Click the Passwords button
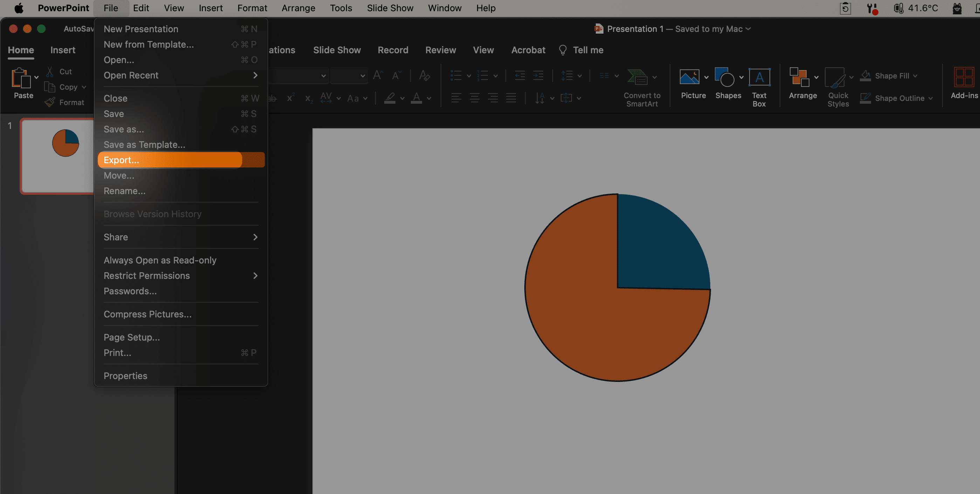 coord(130,290)
